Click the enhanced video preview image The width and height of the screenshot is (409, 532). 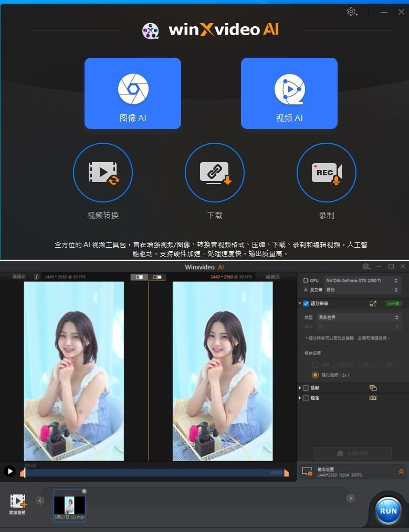223,371
